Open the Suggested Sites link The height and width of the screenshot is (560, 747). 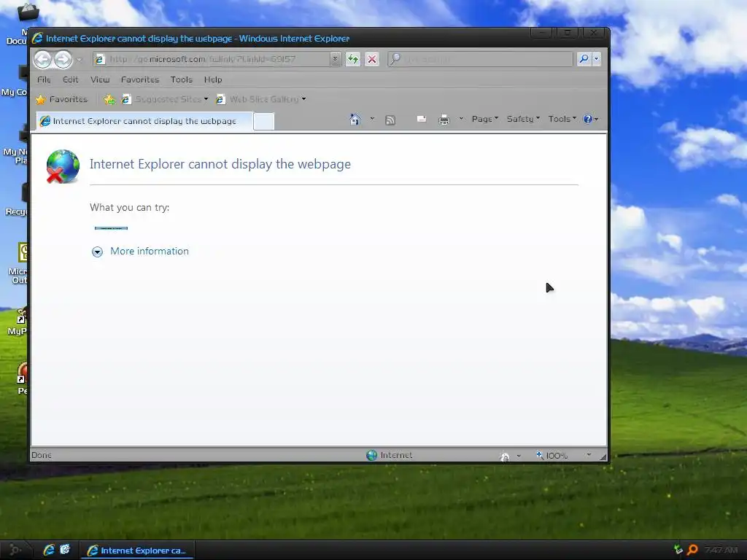pyautogui.click(x=165, y=99)
